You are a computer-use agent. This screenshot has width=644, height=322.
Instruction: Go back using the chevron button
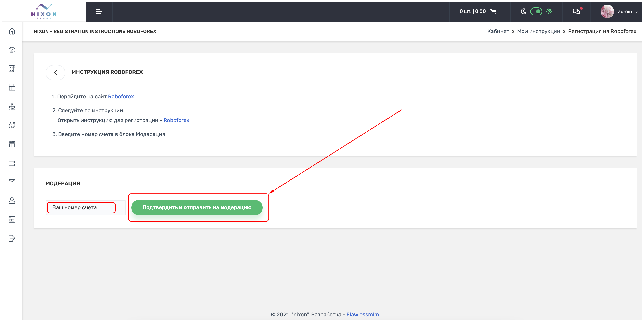(x=55, y=72)
